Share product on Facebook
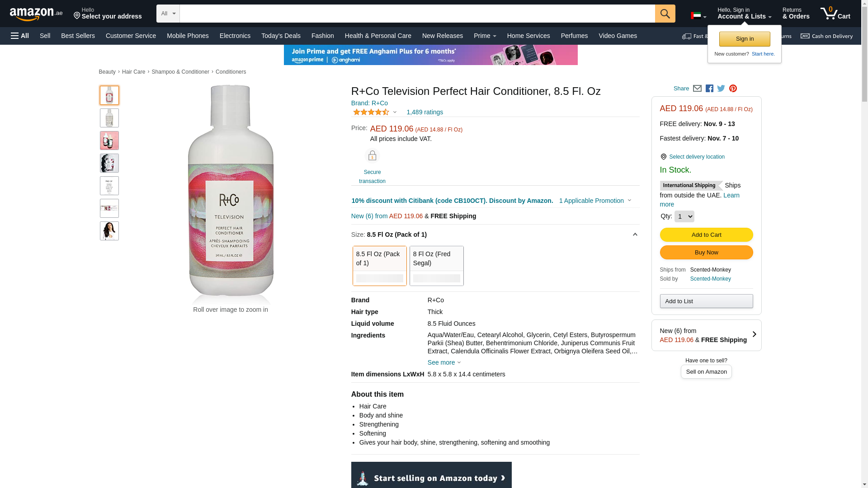 [x=709, y=89]
